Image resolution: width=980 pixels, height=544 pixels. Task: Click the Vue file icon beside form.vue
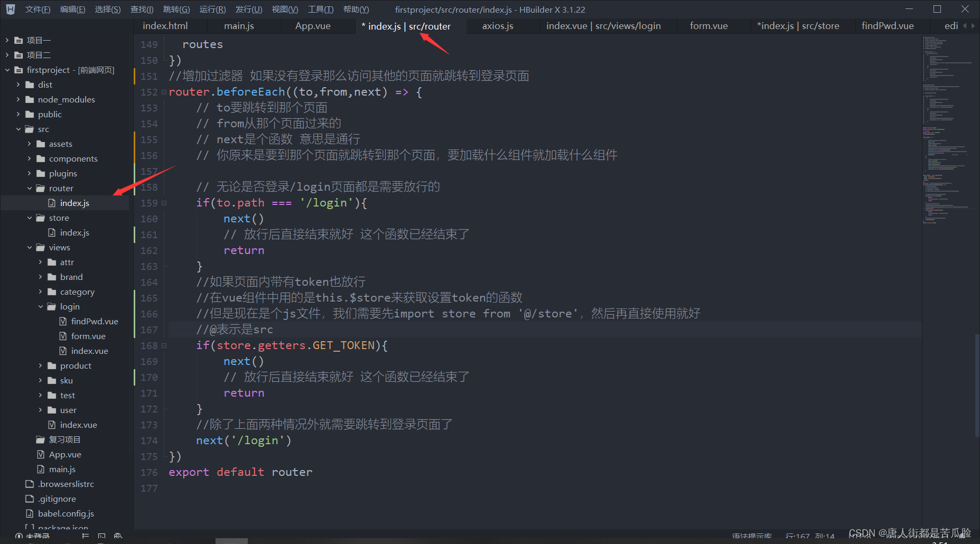[63, 336]
